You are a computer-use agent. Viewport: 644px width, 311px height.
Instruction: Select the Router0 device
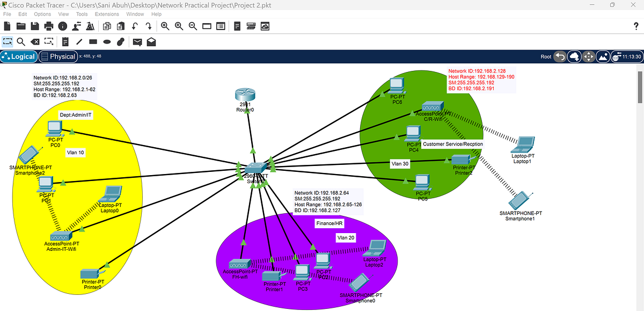coord(245,95)
